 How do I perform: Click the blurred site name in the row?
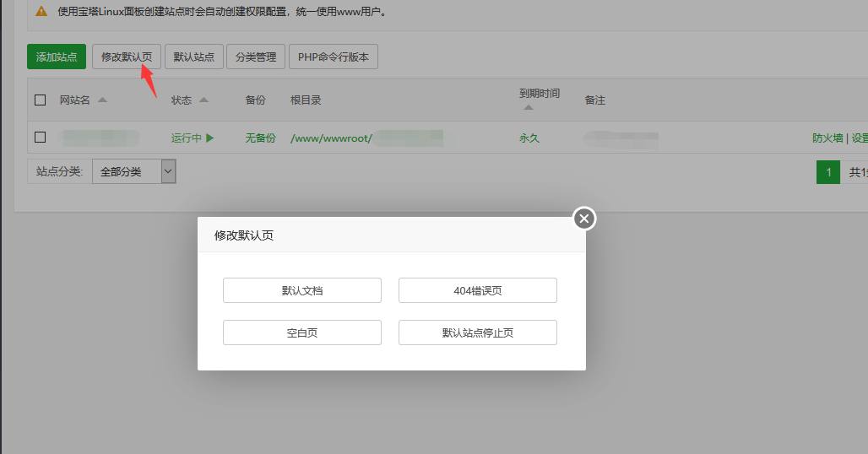(100, 138)
